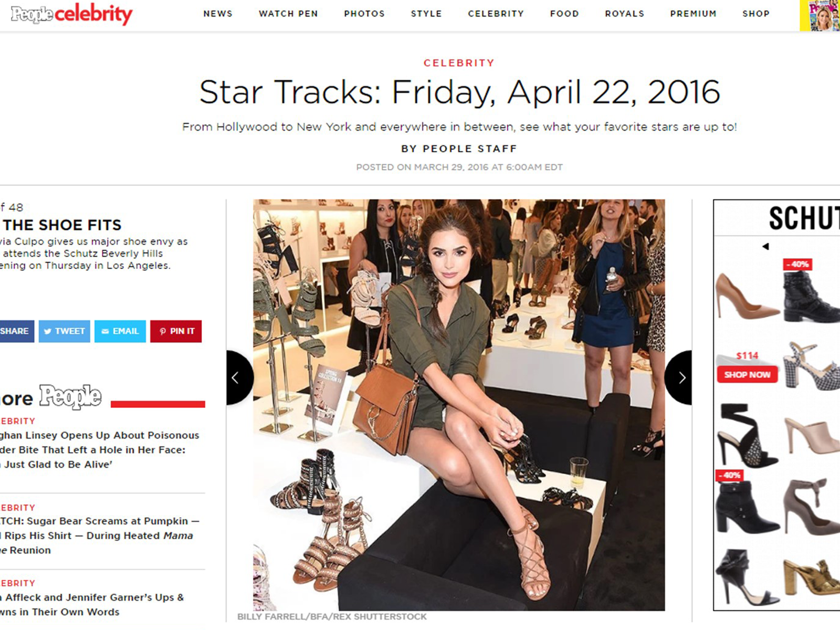Open the red Celebrity category link

tap(459, 63)
